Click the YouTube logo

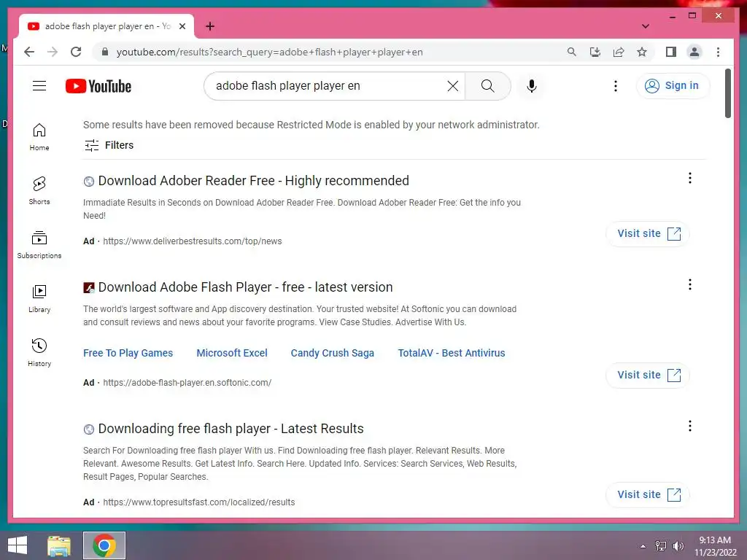98,86
